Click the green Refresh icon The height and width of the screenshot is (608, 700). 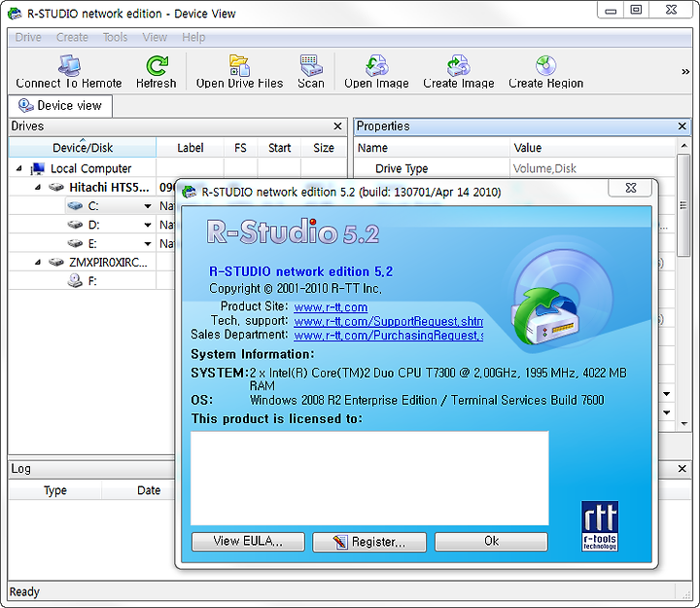157,66
